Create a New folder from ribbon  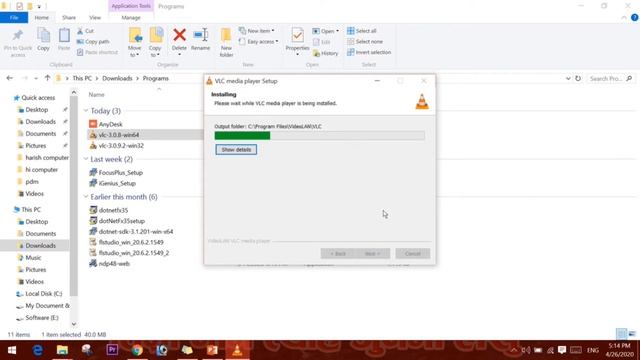click(x=226, y=42)
